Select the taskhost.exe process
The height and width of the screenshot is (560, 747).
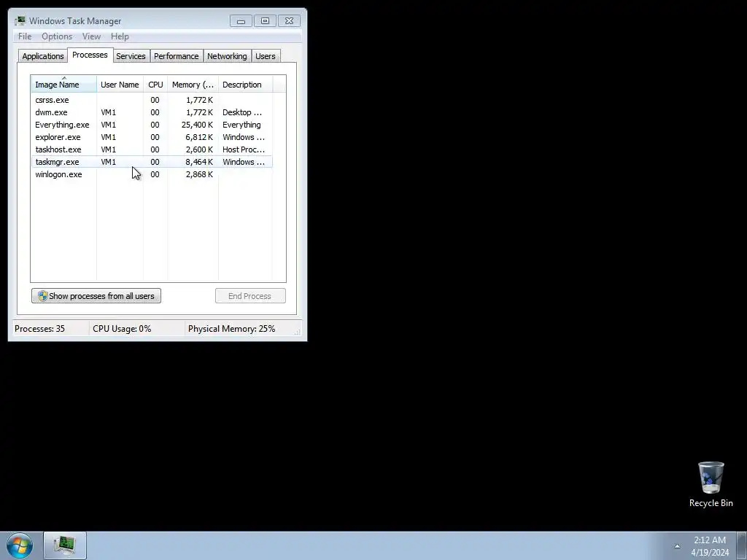pos(152,149)
